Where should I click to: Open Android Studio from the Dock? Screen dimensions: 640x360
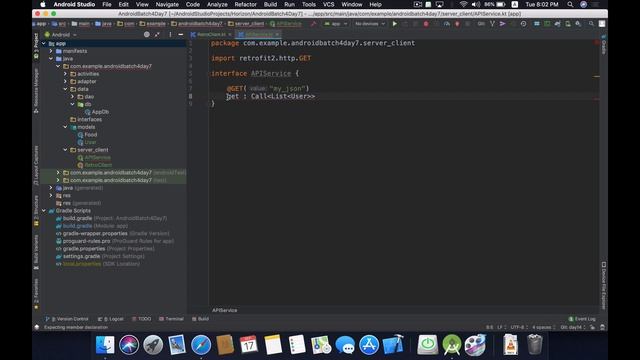[x=451, y=345]
